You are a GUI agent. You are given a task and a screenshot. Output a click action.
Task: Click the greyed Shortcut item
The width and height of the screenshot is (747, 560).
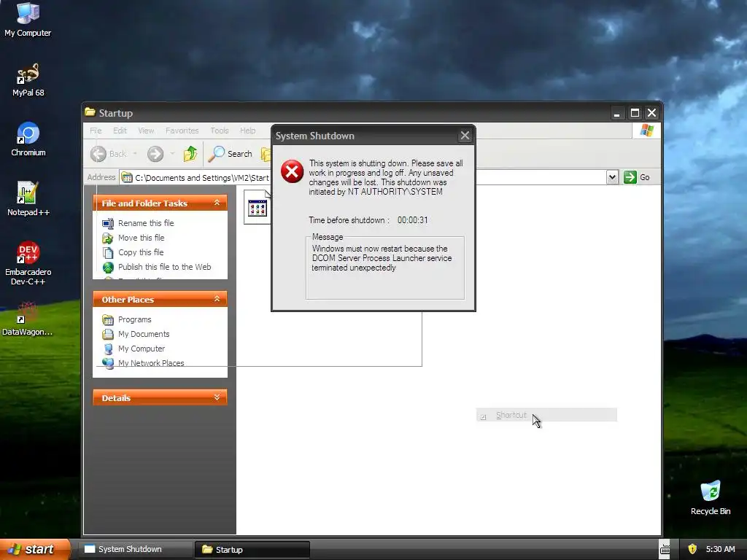click(546, 415)
